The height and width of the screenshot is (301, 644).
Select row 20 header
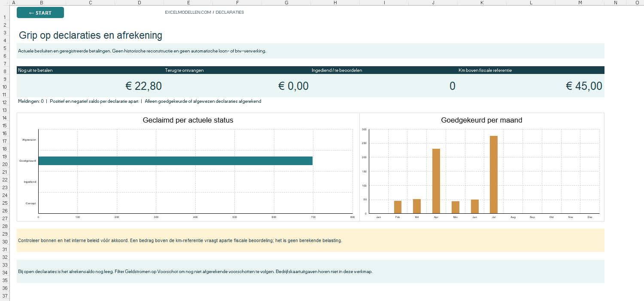[5, 164]
